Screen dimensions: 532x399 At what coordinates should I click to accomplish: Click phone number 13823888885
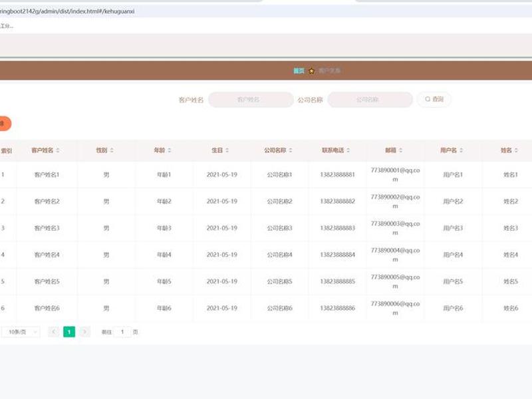coord(338,281)
